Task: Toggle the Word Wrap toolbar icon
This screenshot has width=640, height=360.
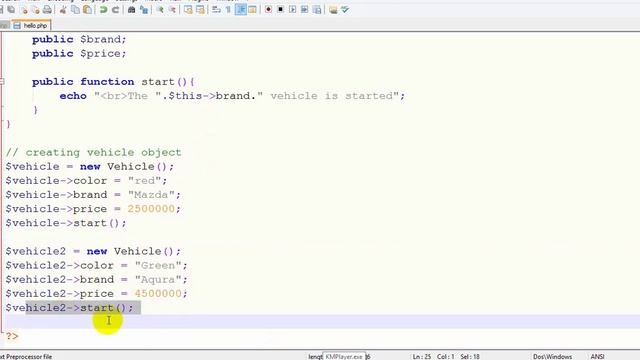Action: (216, 9)
